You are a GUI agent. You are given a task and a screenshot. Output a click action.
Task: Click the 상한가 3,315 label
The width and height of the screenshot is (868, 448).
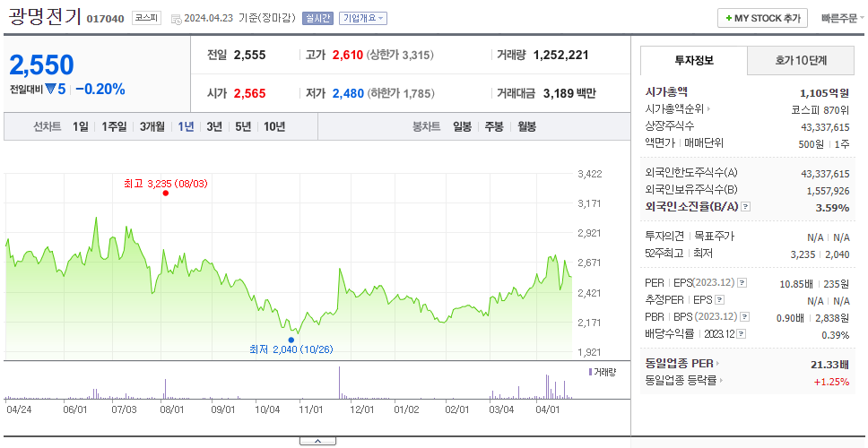pyautogui.click(x=400, y=56)
